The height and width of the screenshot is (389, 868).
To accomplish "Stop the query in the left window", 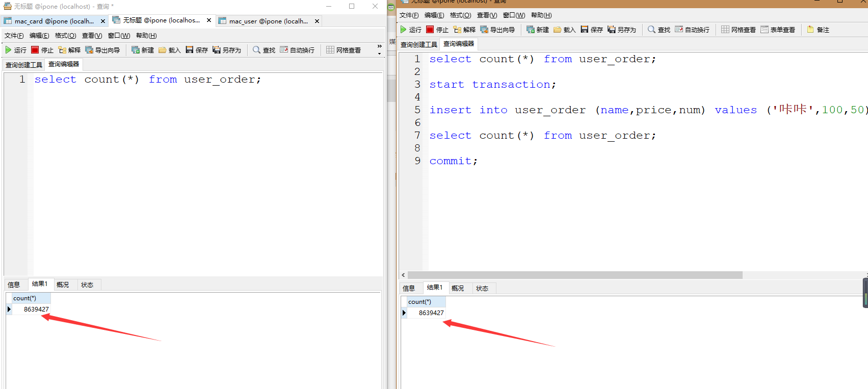I will click(x=42, y=50).
